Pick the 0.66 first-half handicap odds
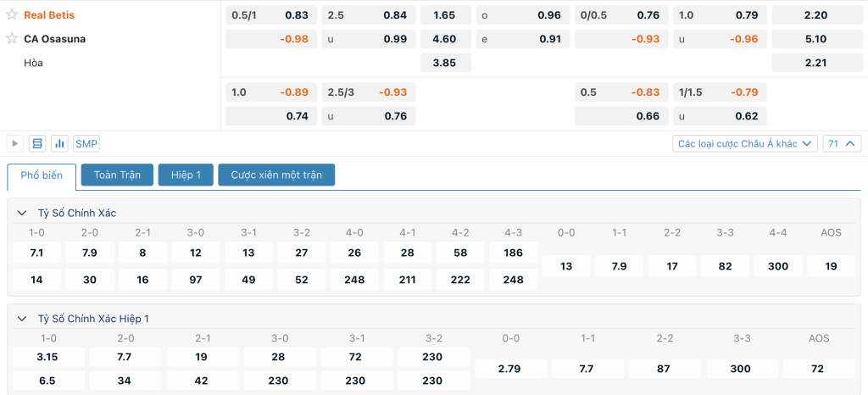Viewport: 868px width, 395px height. tap(621, 115)
